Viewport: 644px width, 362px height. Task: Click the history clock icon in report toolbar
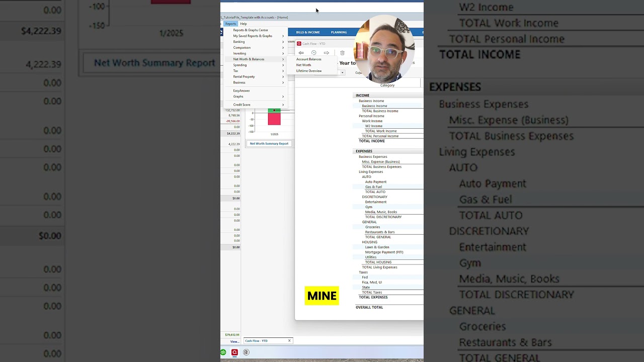tap(313, 53)
